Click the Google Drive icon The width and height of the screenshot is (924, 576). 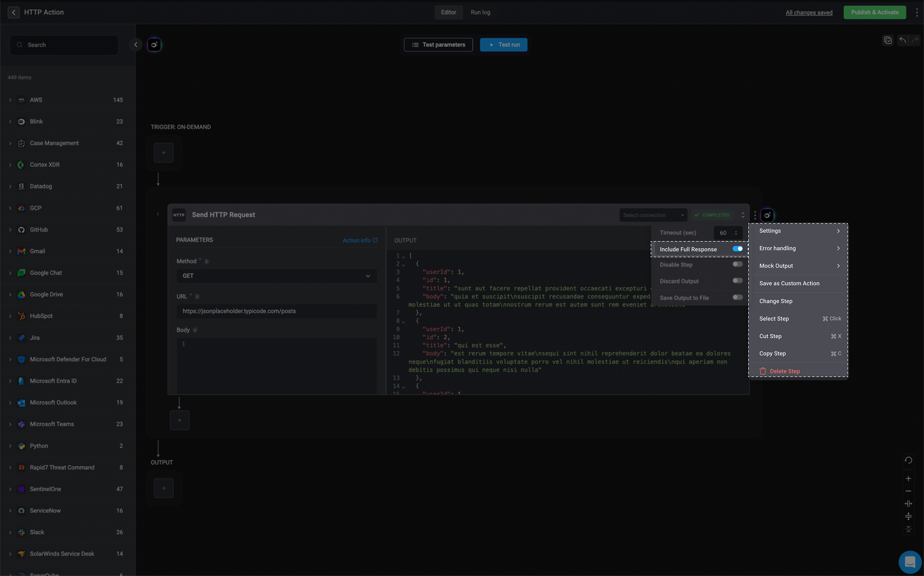22,294
